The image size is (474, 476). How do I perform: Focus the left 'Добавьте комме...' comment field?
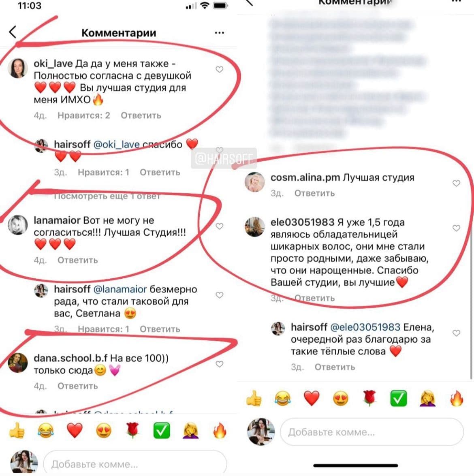point(135,463)
